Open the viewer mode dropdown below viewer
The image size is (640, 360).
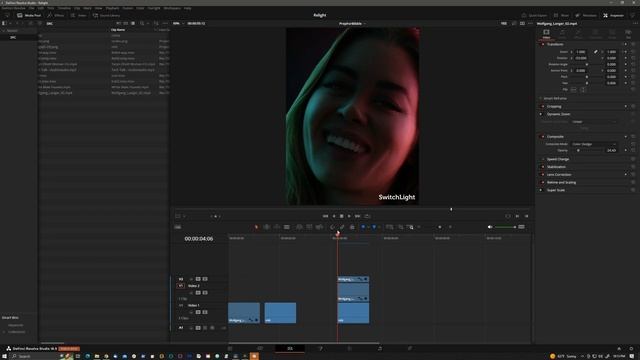pyautogui.click(x=181, y=216)
